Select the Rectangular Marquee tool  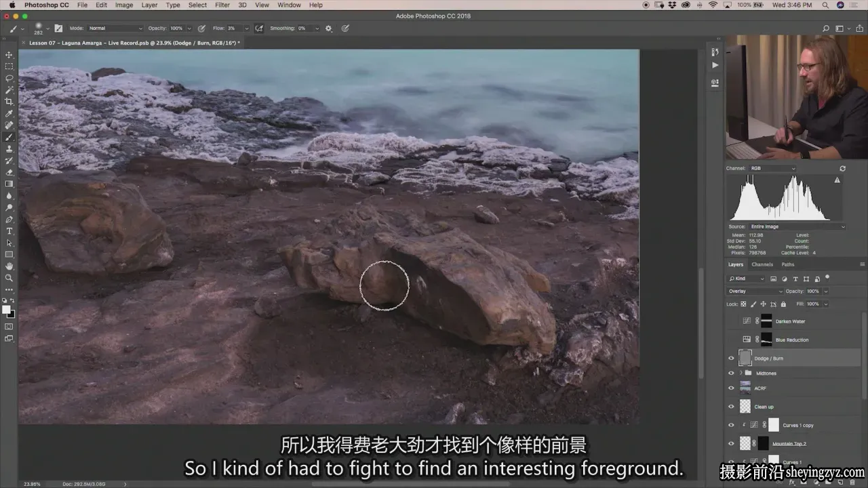(x=9, y=66)
